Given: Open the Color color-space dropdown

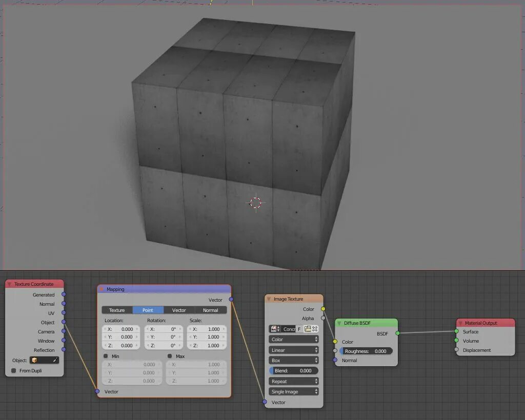Looking at the screenshot, I should [294, 340].
